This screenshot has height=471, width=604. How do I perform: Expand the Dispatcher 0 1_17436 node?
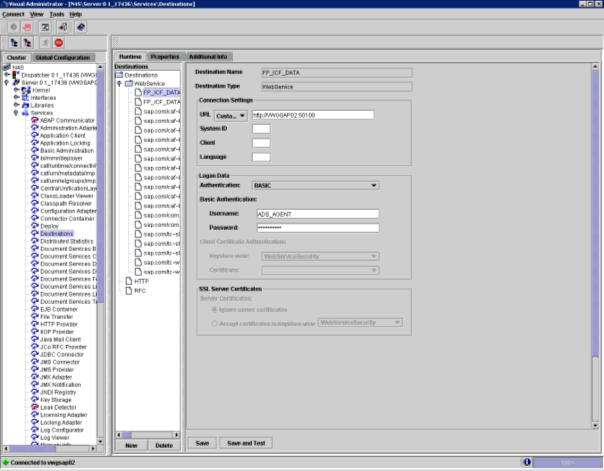tap(7, 75)
